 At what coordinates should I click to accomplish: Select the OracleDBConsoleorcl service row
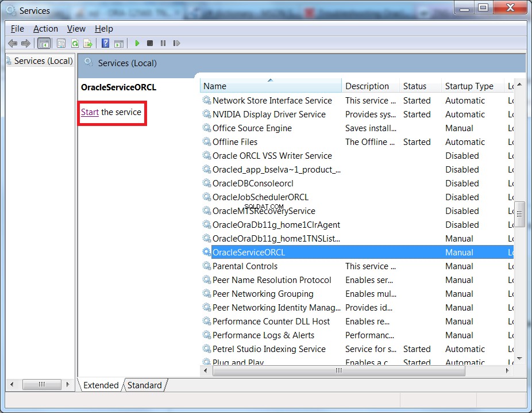(357, 183)
